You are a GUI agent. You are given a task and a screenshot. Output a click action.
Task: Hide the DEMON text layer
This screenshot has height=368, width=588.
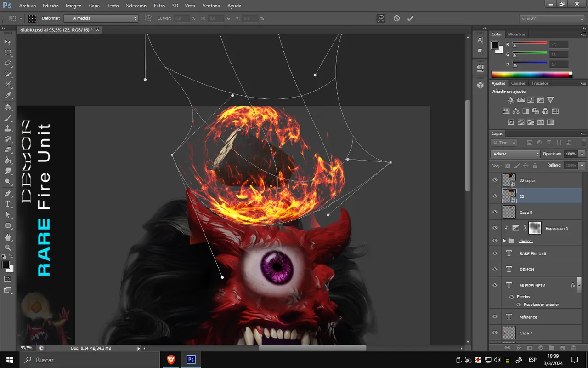coord(495,269)
